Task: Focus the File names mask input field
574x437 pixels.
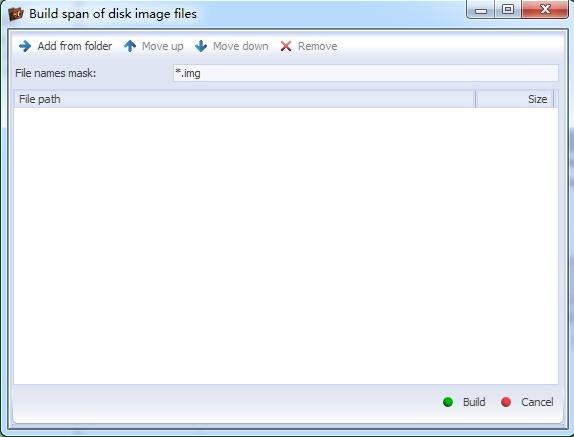Action: 366,73
